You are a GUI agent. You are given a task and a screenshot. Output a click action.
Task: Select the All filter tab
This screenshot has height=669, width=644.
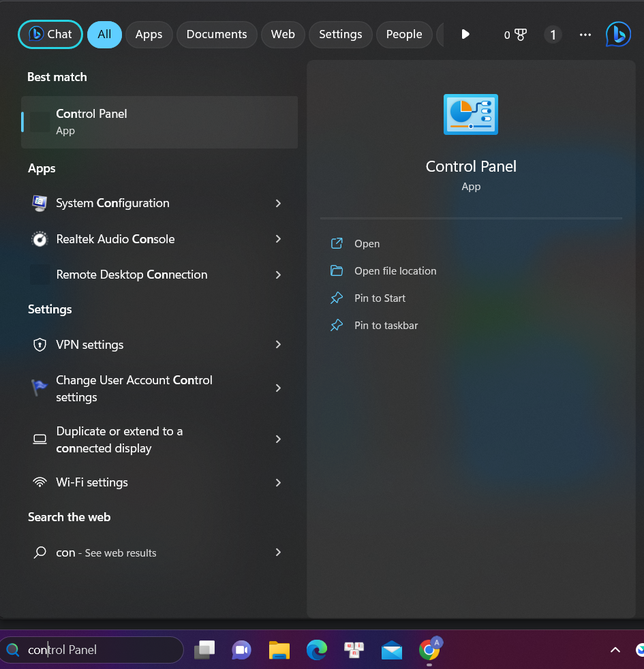click(x=104, y=34)
